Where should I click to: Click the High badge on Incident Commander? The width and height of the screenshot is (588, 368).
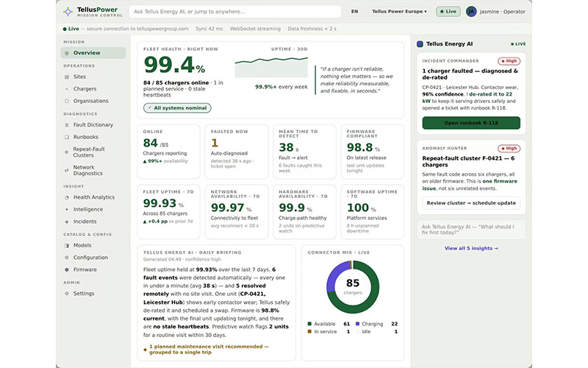pos(509,61)
